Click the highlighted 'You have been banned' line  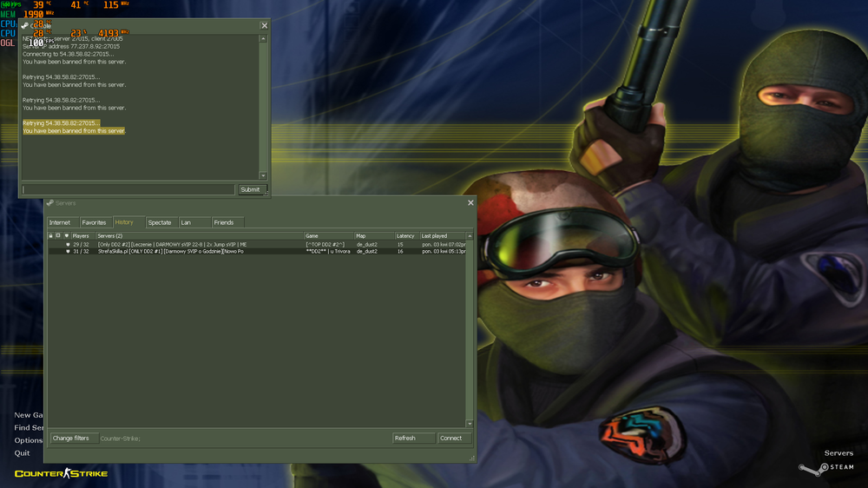[74, 131]
